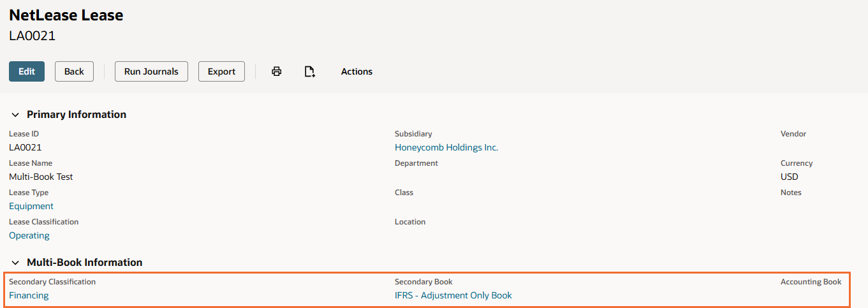This screenshot has height=308, width=868.
Task: Collapse Multi-Book Information chevron arrow
Action: (x=15, y=263)
